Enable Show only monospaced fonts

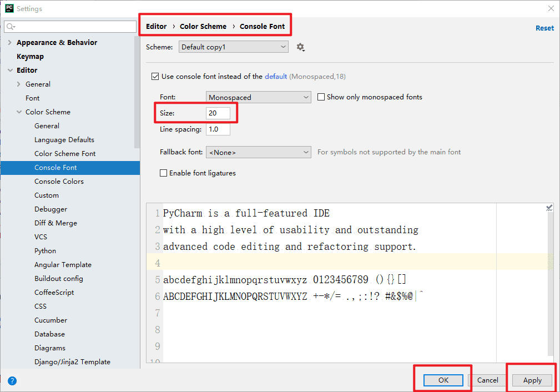[321, 97]
